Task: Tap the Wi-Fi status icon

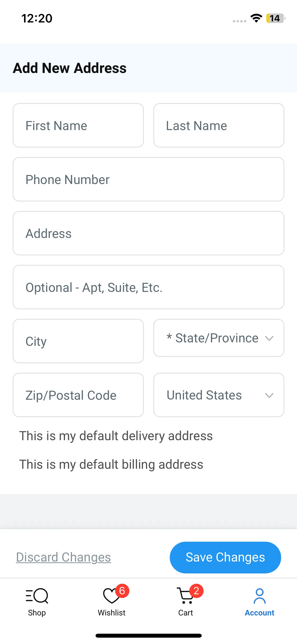Action: coord(256,18)
